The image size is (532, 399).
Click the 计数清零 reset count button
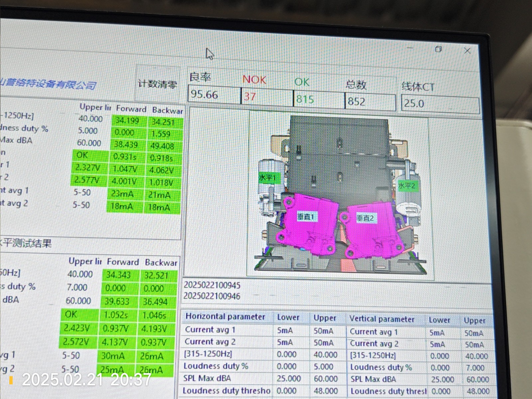157,84
